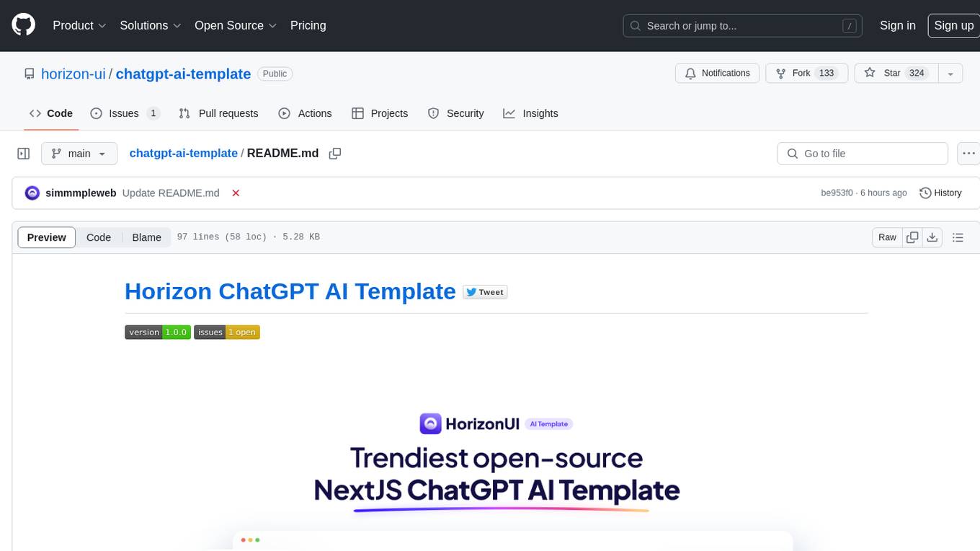This screenshot has width=980, height=551.
Task: Expand the Open Source menu
Action: (x=236, y=25)
